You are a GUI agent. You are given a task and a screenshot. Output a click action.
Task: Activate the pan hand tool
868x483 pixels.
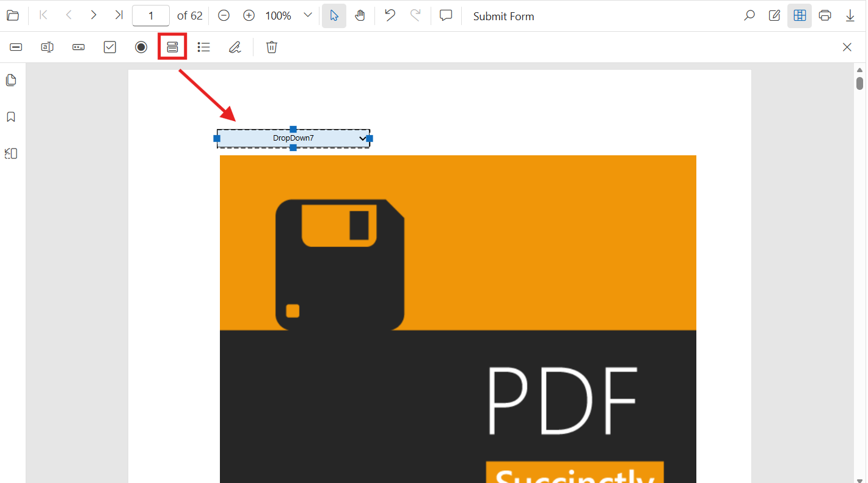pos(360,16)
